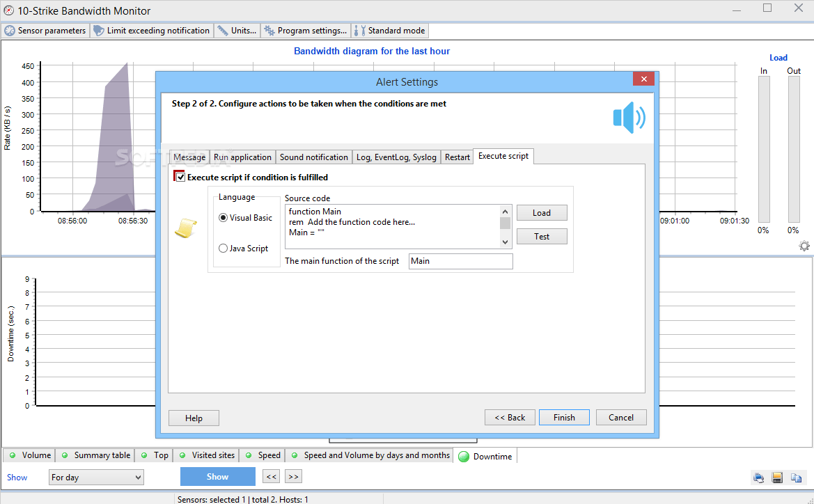The width and height of the screenshot is (814, 504).
Task: Select the Java Script language radio button
Action: [x=223, y=248]
